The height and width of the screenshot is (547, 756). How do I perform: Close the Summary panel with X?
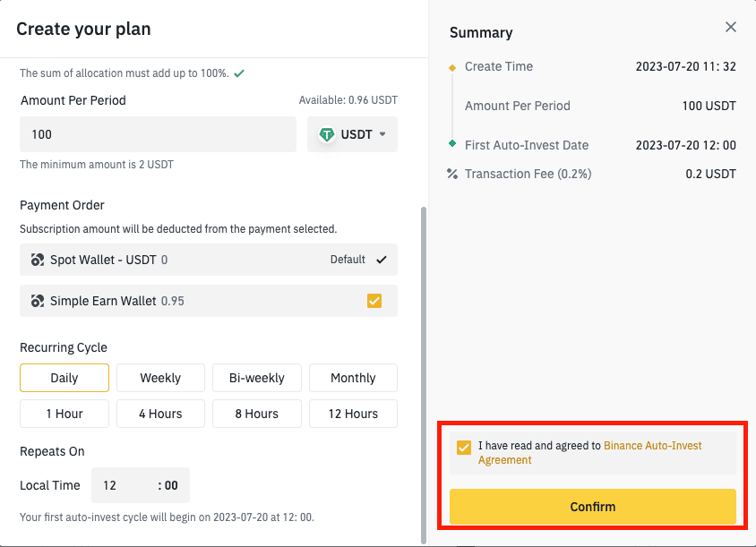(x=731, y=27)
